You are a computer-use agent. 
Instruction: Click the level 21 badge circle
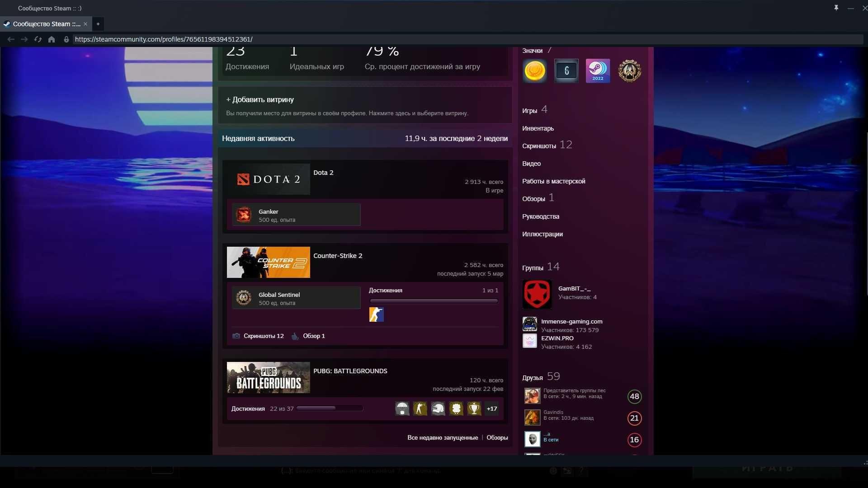[635, 418]
